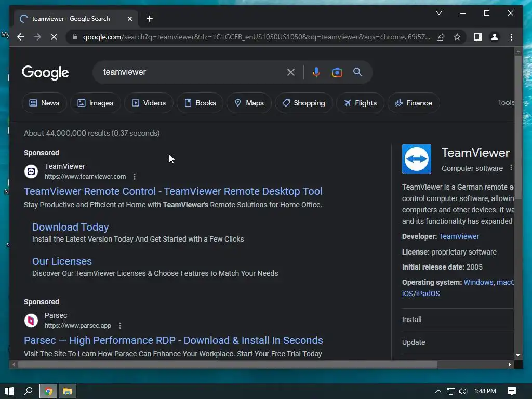532x399 pixels.
Task: Open network status tray icon
Action: pos(450,391)
